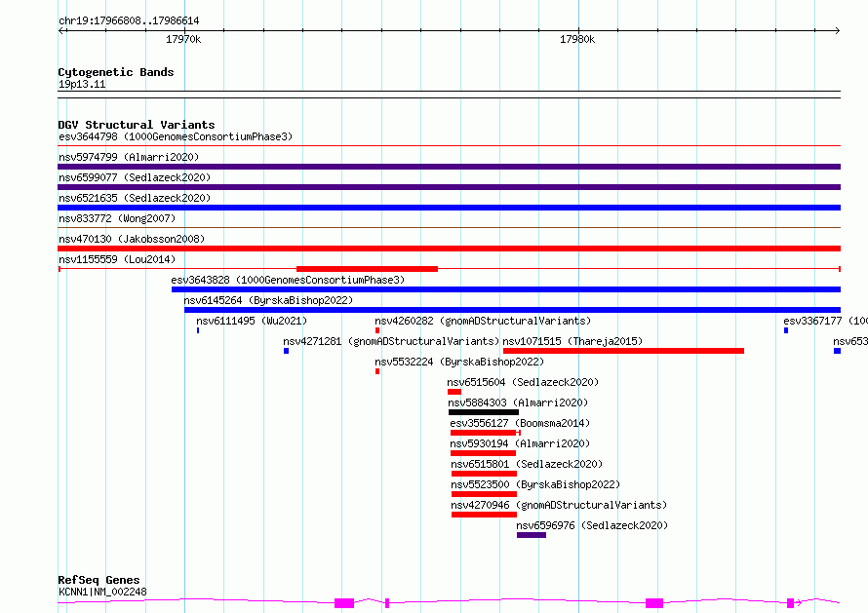
Task: Click the red bar under nsv4270946
Action: [484, 515]
